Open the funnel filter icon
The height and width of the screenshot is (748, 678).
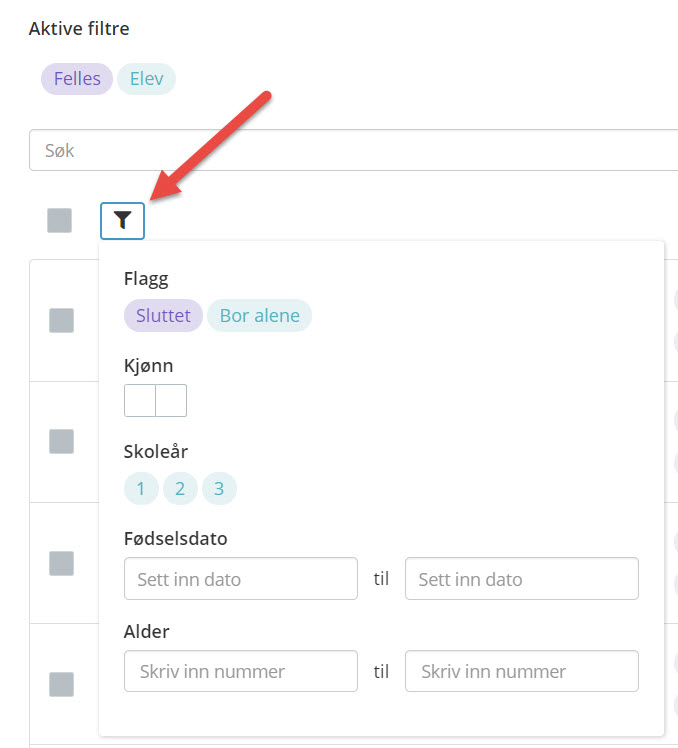point(122,221)
